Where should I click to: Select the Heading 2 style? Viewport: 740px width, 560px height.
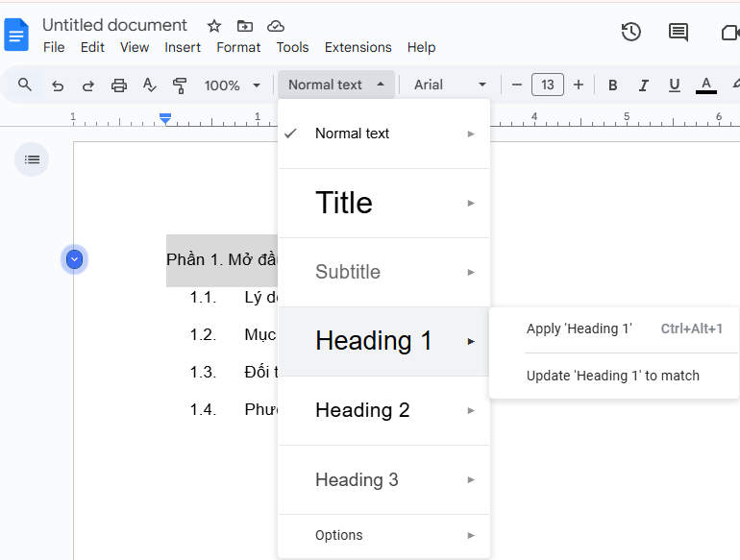383,411
